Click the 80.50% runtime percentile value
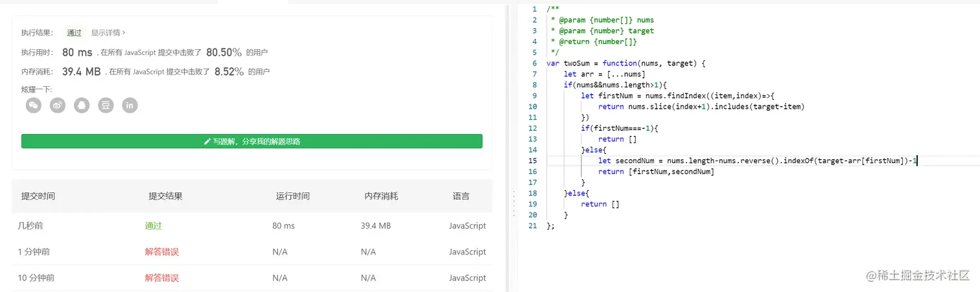The width and height of the screenshot is (980, 292). tap(224, 52)
